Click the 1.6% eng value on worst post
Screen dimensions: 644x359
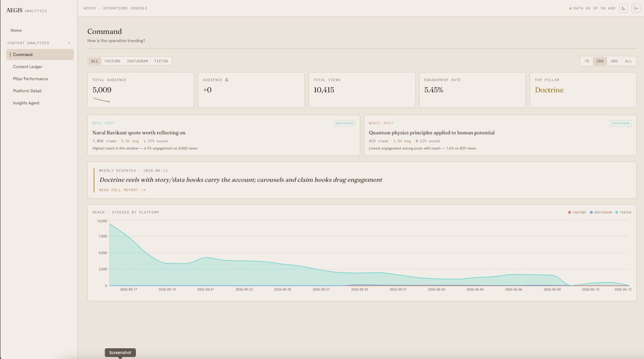402,141
